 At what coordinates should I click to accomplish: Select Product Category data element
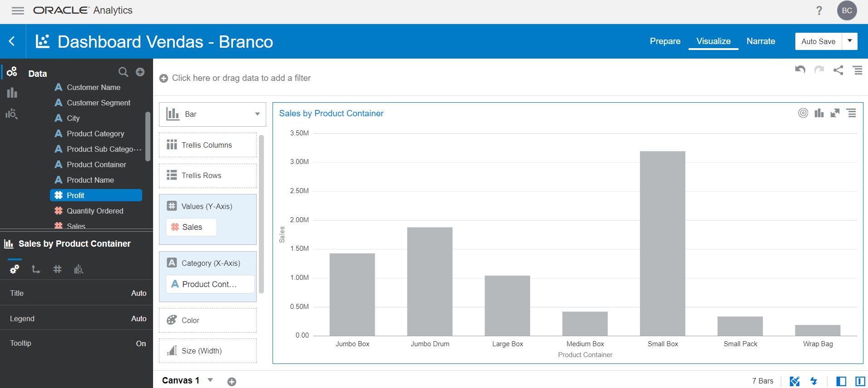(95, 134)
